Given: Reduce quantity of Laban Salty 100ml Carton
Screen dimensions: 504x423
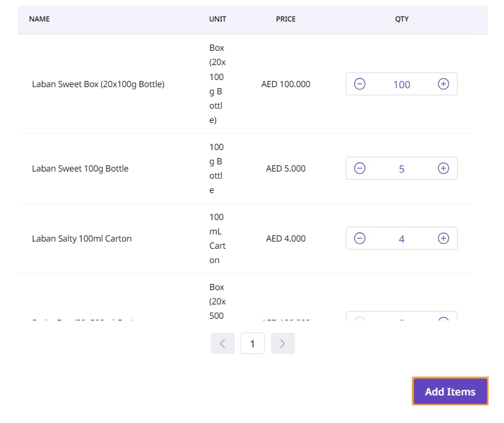Looking at the screenshot, I should click(x=360, y=239).
